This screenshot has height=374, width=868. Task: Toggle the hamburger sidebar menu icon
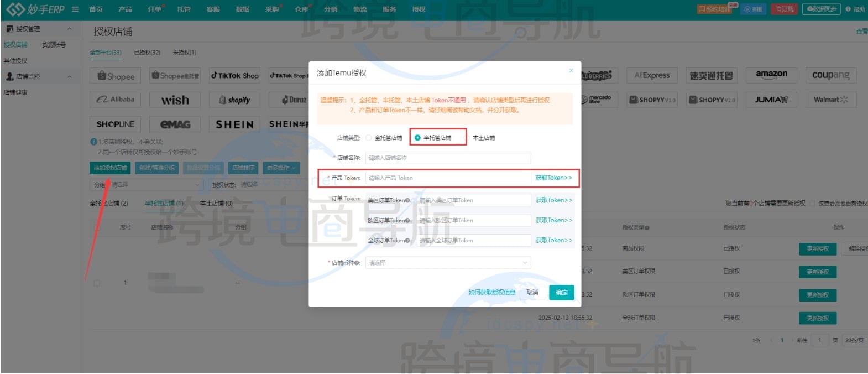click(x=75, y=9)
